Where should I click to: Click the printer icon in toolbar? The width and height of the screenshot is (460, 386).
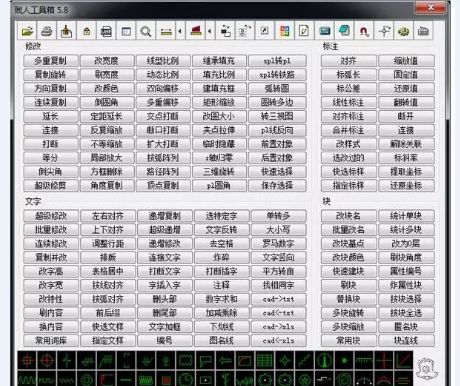point(47,31)
